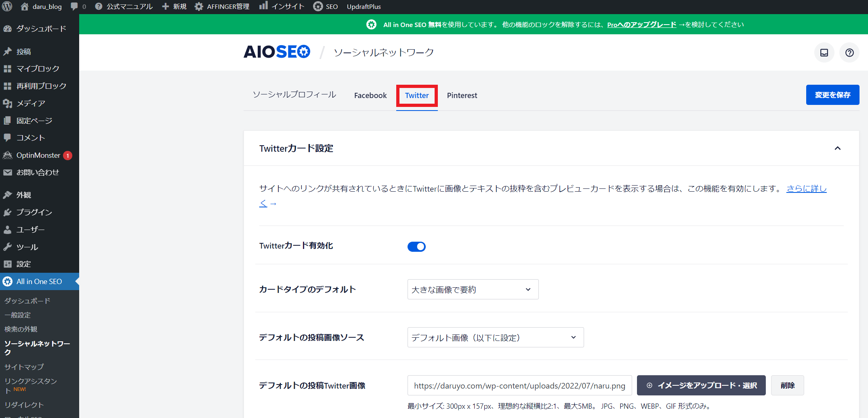Open お問い合わせ in the sidebar
This screenshot has height=418, width=868.
pos(40,172)
